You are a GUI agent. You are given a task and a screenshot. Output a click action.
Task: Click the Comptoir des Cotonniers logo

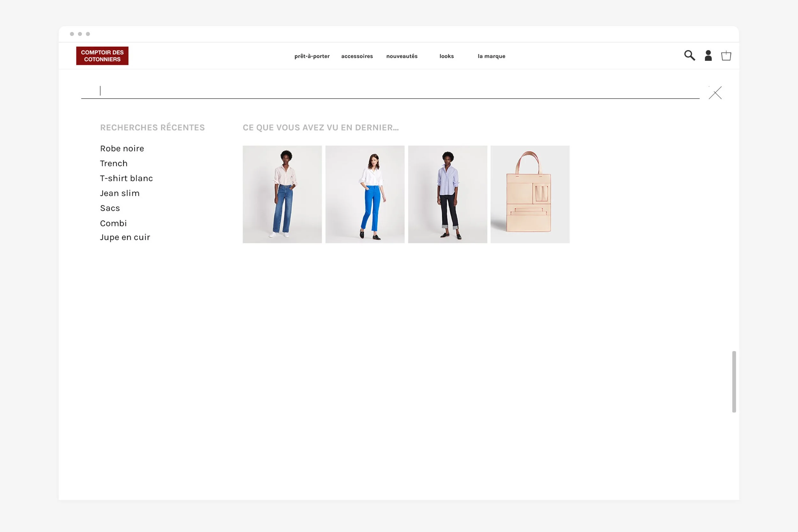(102, 55)
